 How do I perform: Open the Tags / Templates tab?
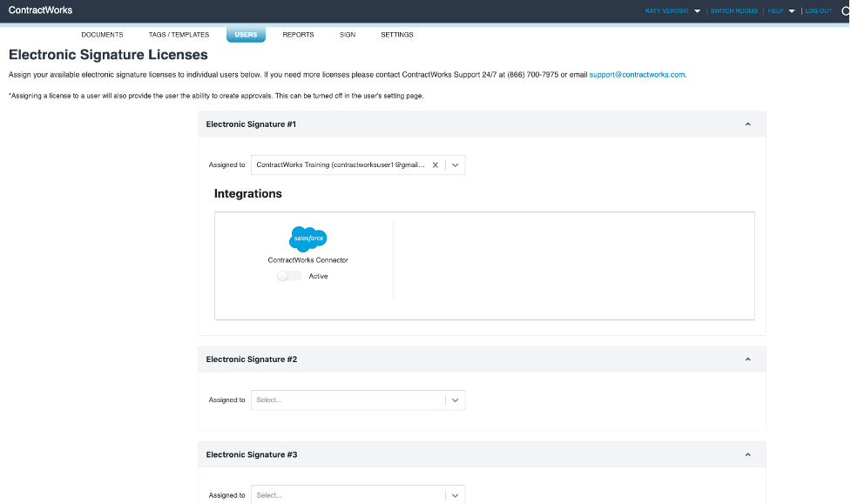point(179,35)
